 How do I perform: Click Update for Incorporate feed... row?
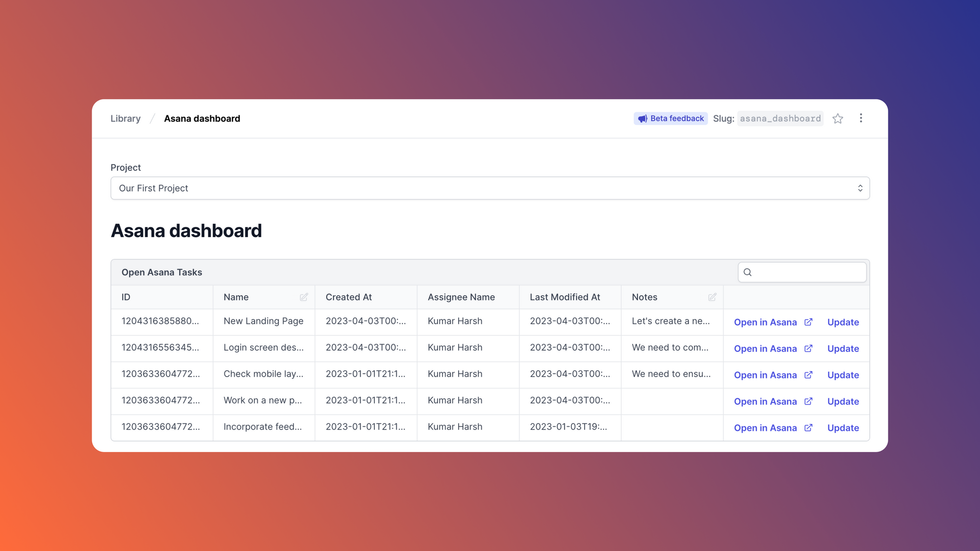coord(843,428)
